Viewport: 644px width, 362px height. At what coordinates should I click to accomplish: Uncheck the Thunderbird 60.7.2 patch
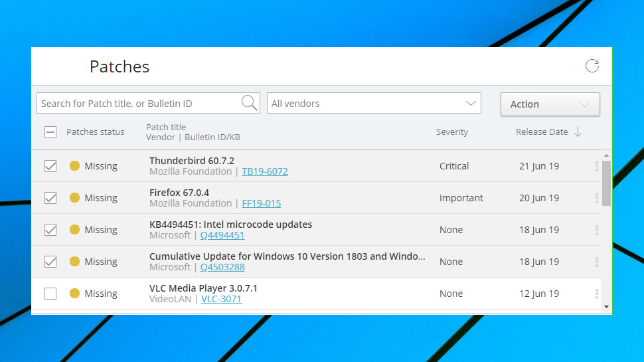[x=50, y=166]
